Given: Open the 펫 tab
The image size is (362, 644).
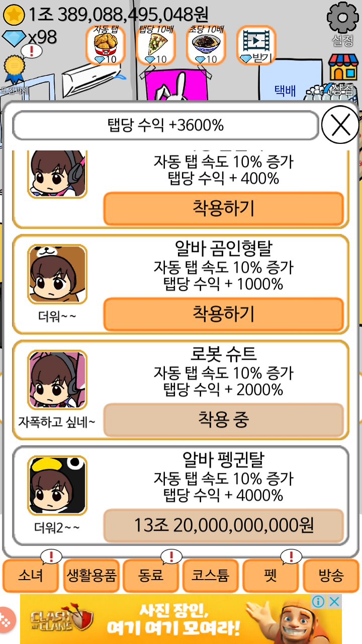Looking at the screenshot, I should pos(270,576).
